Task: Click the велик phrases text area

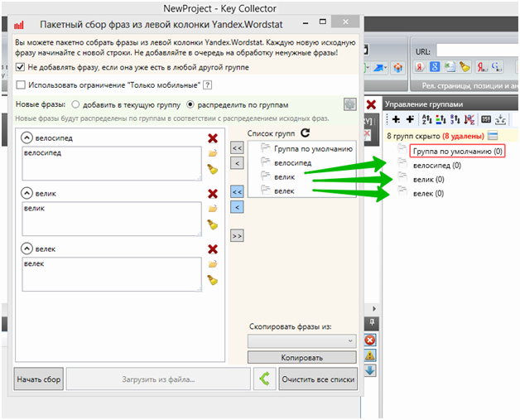Action: click(112, 219)
